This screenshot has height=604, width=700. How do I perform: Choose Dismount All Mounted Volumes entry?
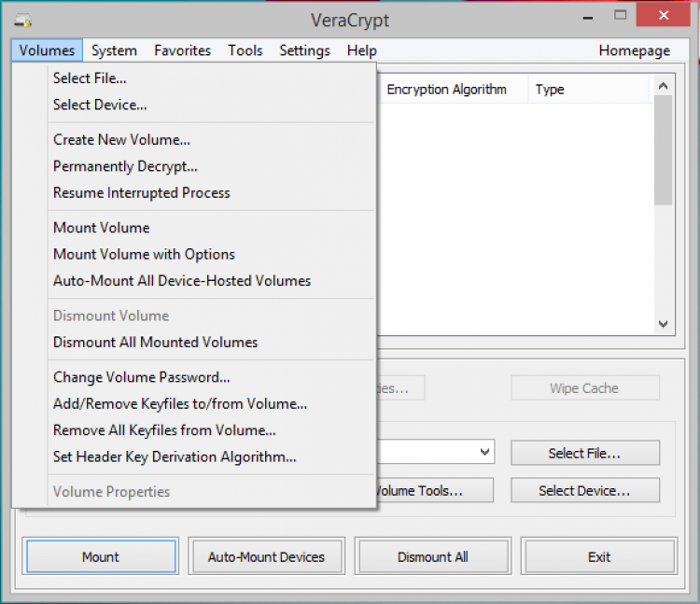coord(155,342)
